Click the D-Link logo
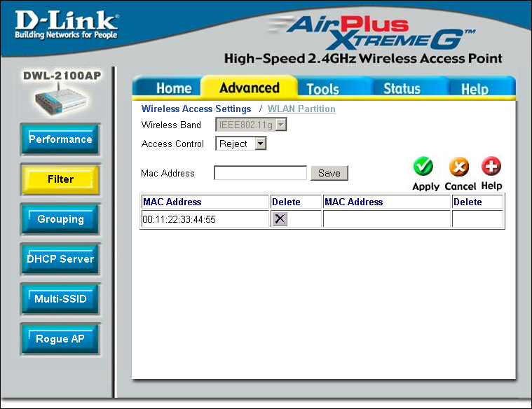This screenshot has height=409, width=532. (x=67, y=25)
